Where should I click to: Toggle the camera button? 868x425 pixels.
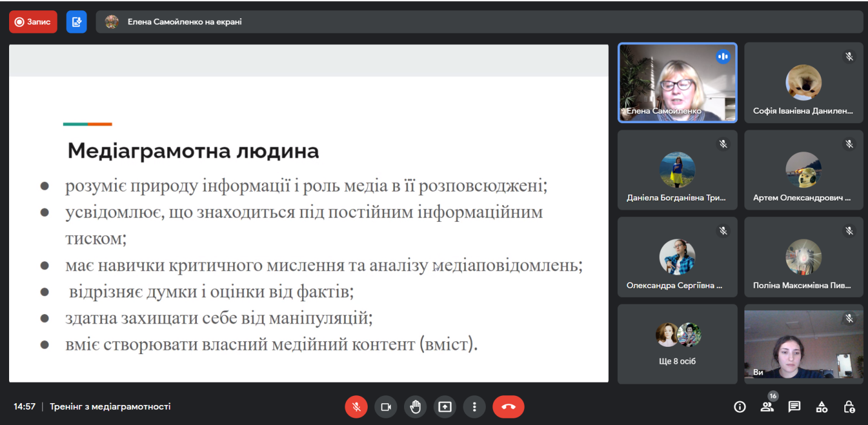385,407
